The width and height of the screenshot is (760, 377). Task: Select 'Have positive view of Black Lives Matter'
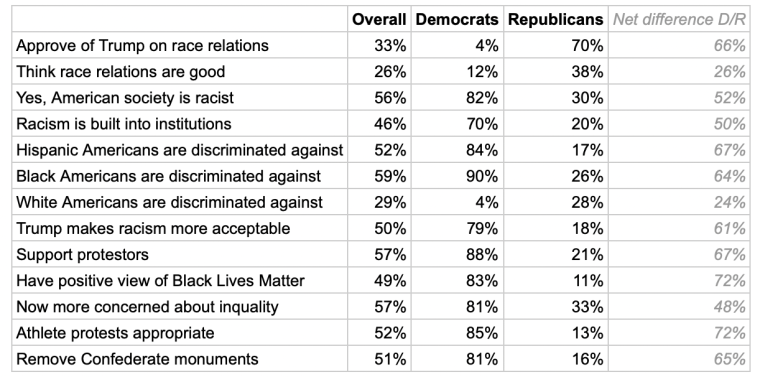[x=160, y=281]
